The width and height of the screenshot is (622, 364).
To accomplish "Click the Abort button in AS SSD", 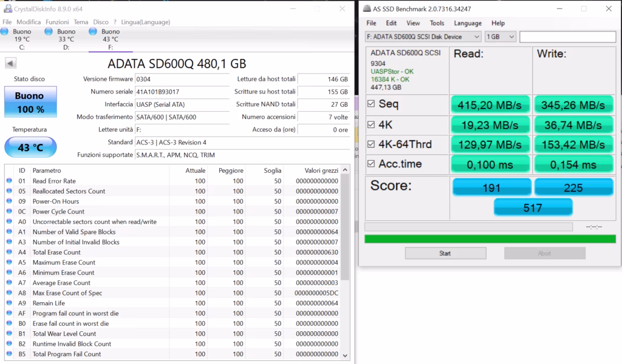I will pos(545,253).
